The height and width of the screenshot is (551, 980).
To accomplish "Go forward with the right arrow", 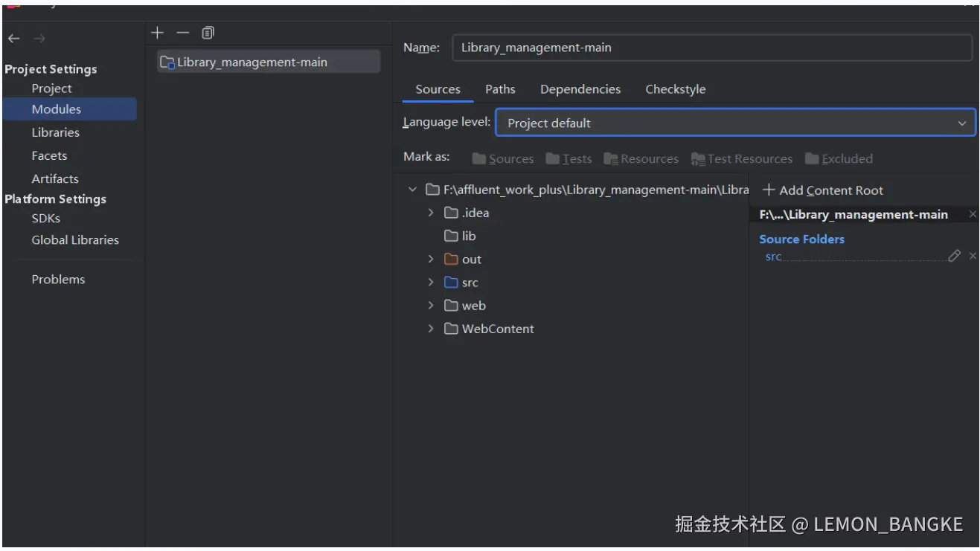I will [39, 39].
